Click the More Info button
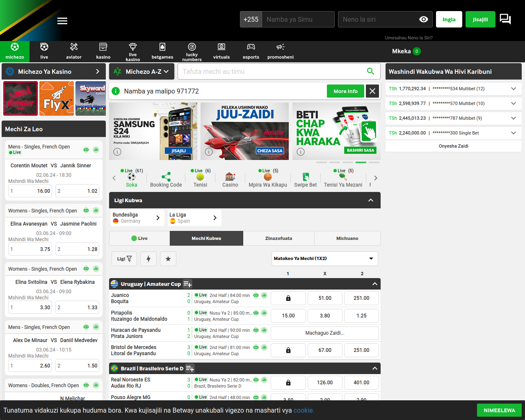Viewport: 525px width, 420px height. 345,91
